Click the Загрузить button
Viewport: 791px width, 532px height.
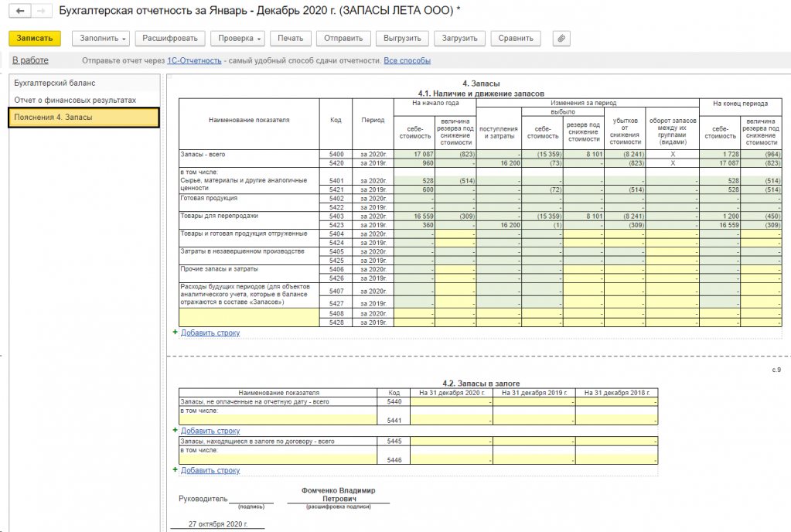[x=459, y=39]
